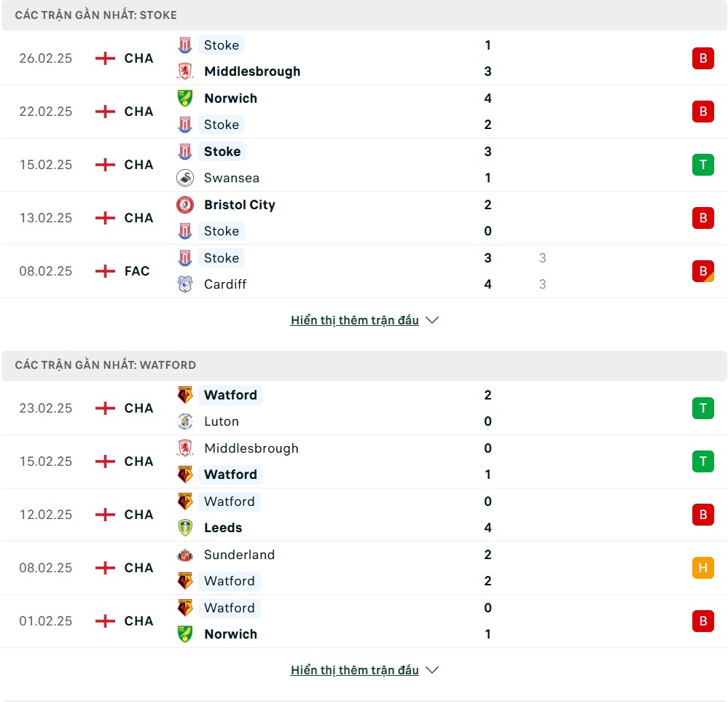The image size is (728, 702).
Task: Expand more Watford matches with the chevron arrow
Action: [432, 670]
